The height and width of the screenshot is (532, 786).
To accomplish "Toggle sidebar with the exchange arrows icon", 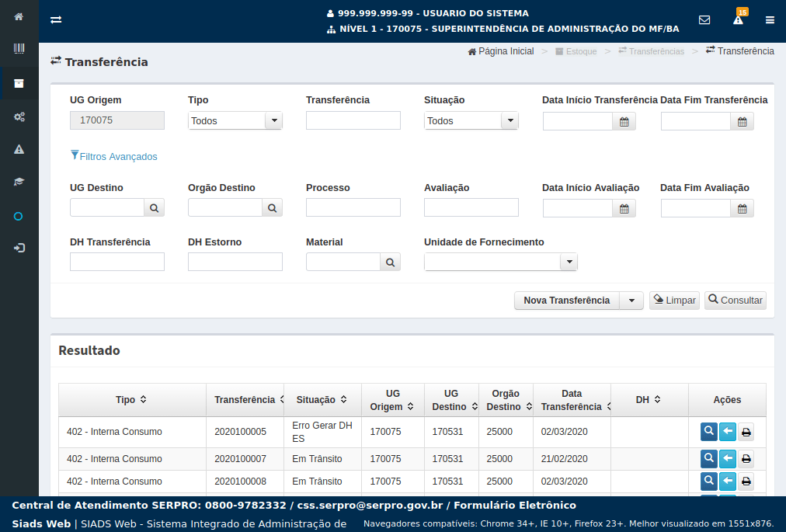I will (56, 19).
